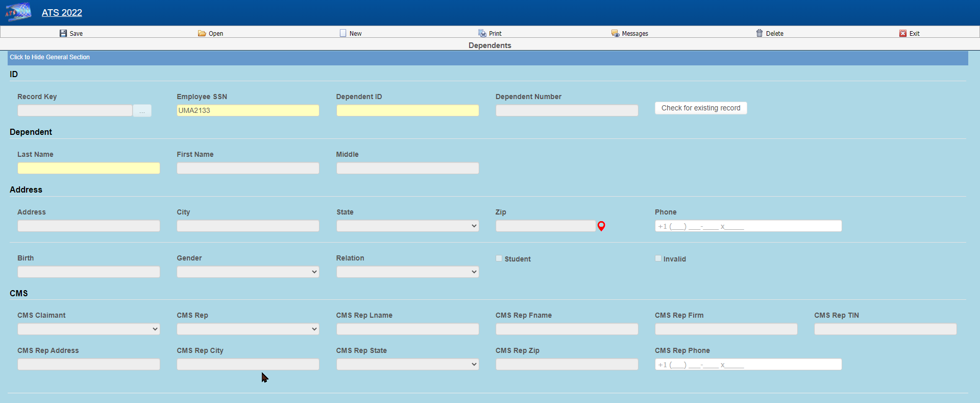Focus the Dependent ID input field

point(407,110)
